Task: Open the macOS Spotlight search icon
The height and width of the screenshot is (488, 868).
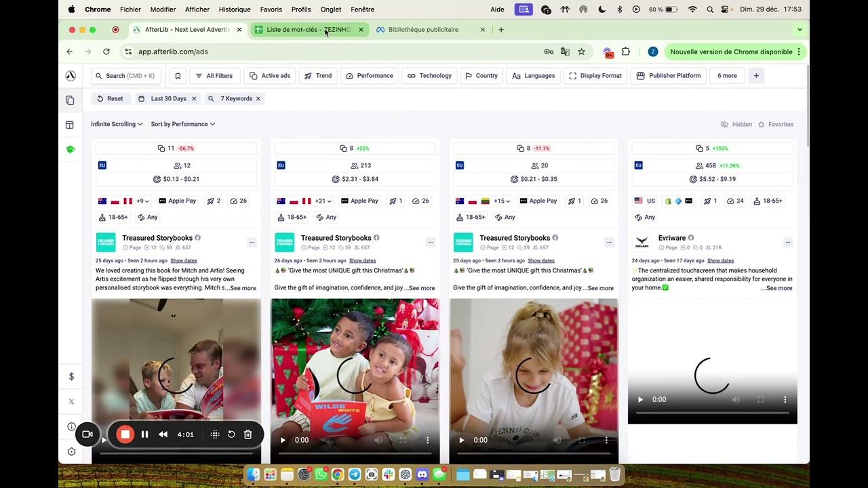Action: [709, 9]
